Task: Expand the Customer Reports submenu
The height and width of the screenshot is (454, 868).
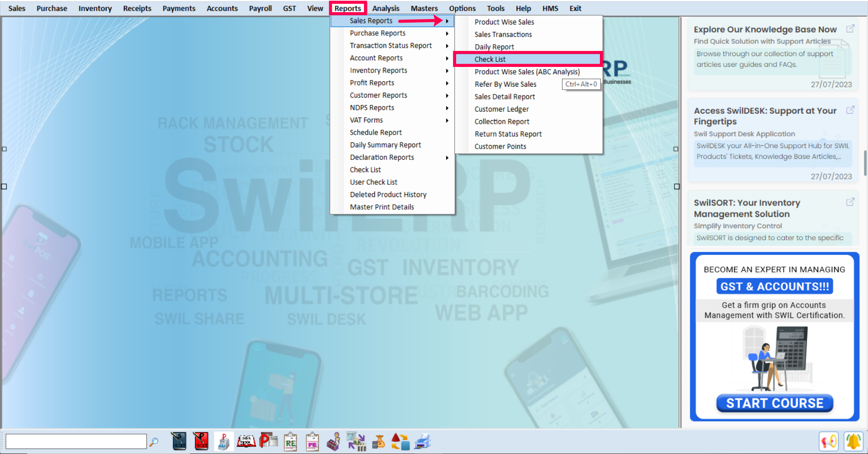Action: 392,95
